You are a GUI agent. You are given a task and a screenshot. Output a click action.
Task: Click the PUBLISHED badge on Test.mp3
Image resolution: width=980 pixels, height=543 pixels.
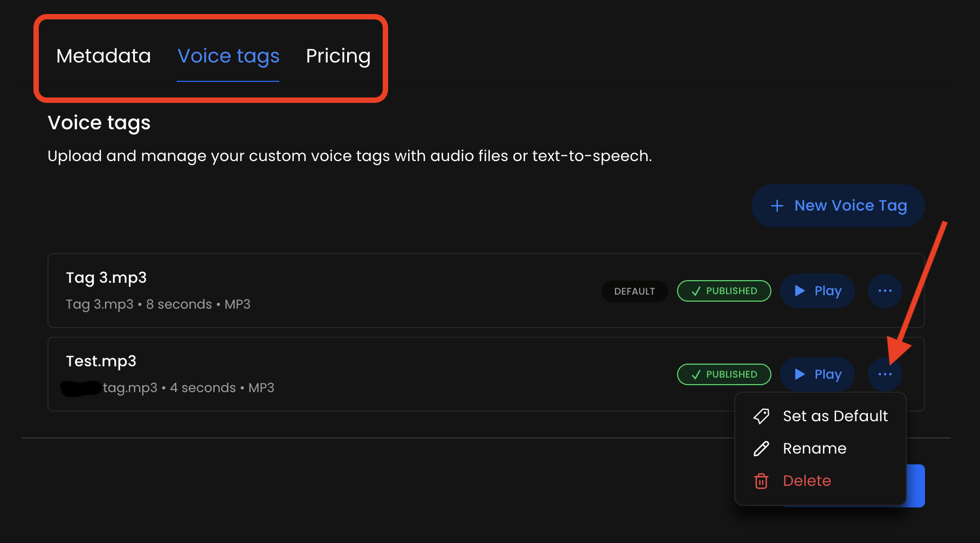(724, 374)
